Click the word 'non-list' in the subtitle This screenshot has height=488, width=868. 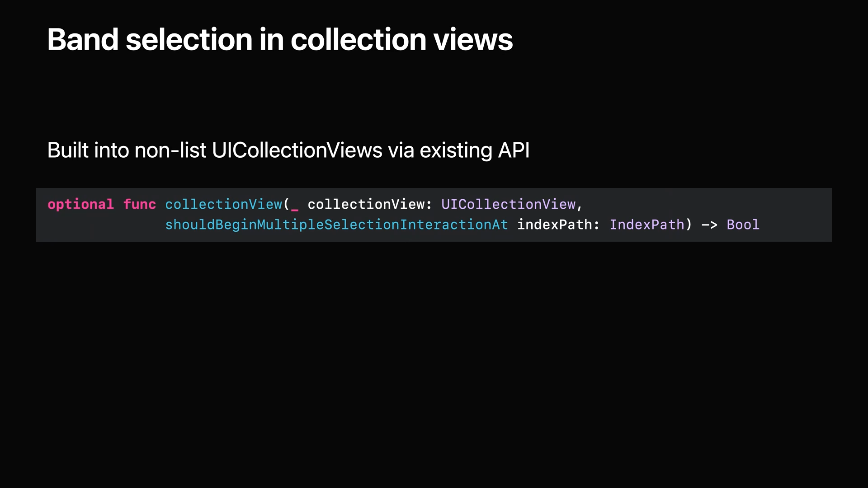coord(170,150)
